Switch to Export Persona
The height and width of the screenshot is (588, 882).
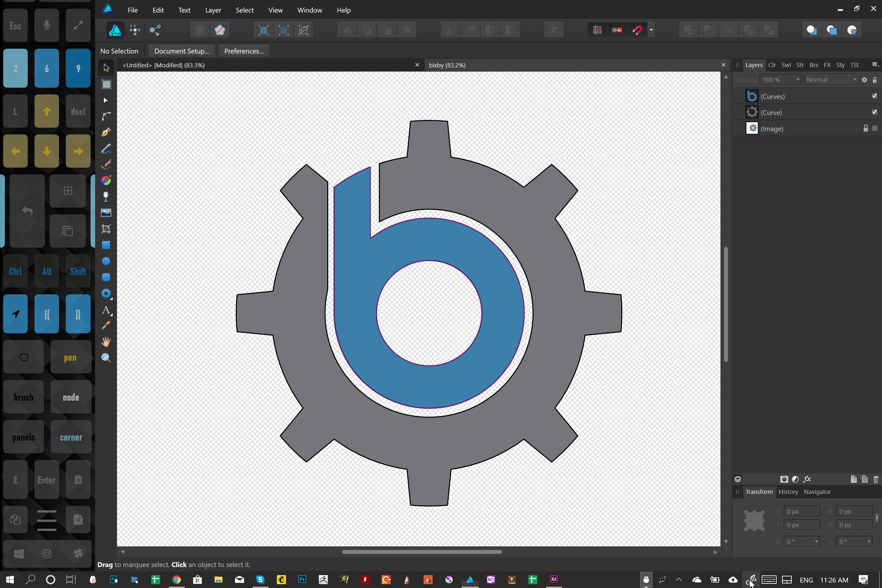[x=155, y=30]
